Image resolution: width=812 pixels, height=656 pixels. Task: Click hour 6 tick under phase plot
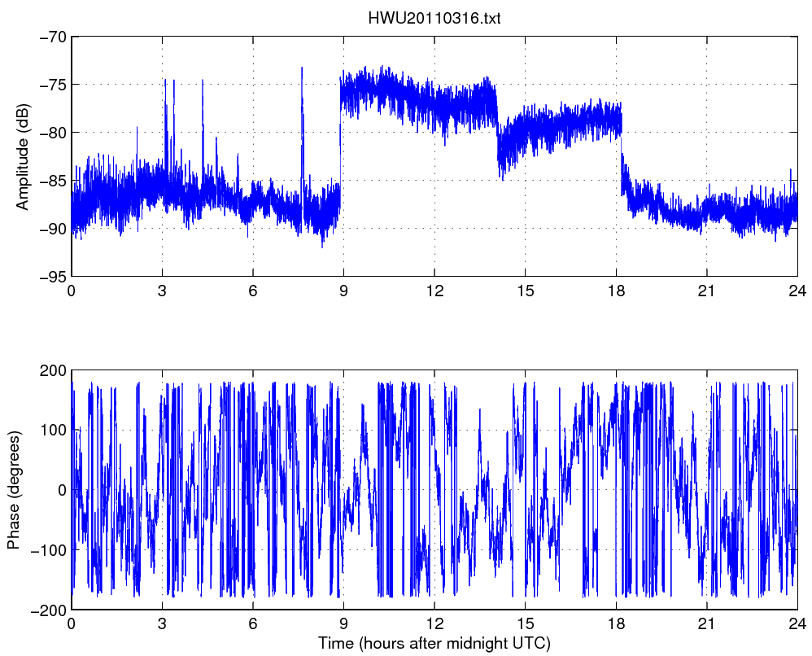click(x=253, y=623)
